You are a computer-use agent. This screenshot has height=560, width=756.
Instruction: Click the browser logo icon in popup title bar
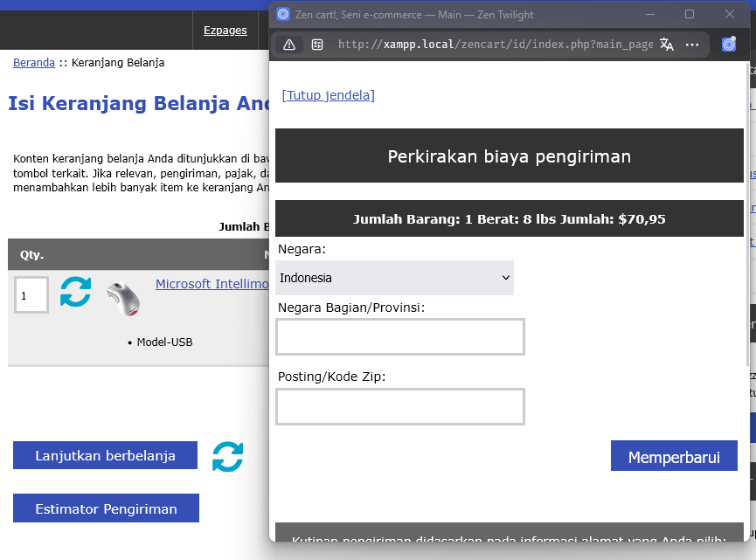[x=283, y=15]
